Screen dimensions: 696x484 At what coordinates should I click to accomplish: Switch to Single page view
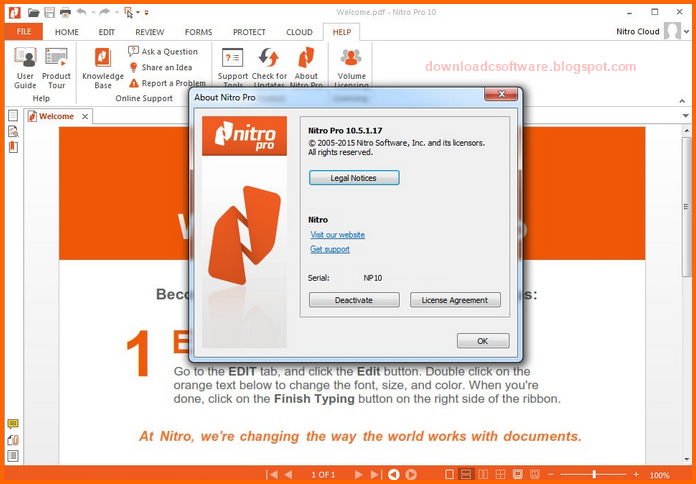pos(449,474)
